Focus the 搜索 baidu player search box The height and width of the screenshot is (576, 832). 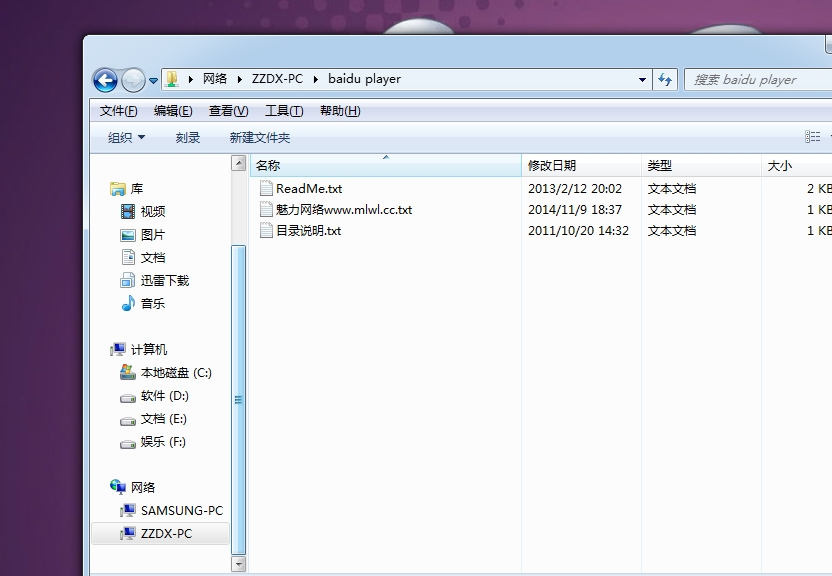[x=758, y=80]
